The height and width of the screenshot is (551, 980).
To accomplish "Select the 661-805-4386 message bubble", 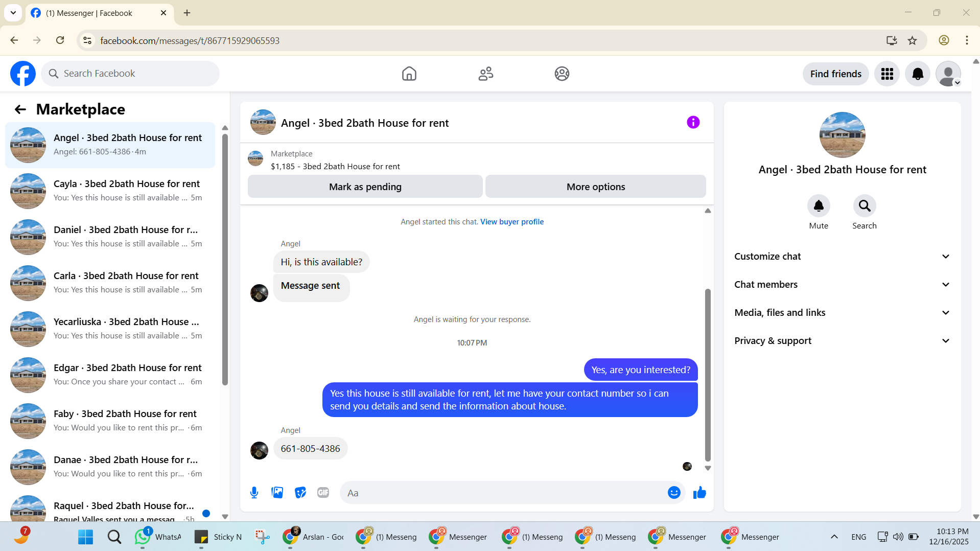I will coord(310,448).
